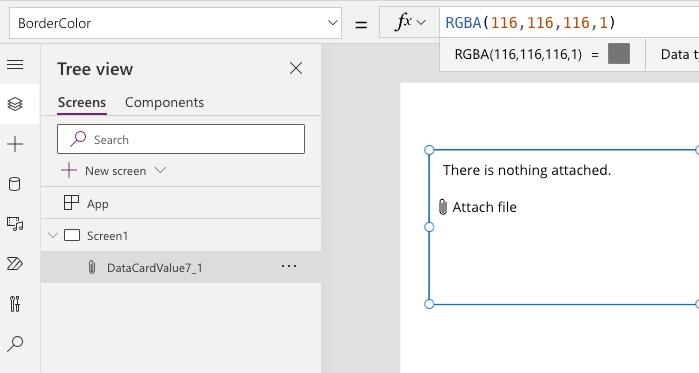Viewport: 699px width, 373px height.
Task: Click the Screen1 rectangle icon
Action: coord(72,235)
